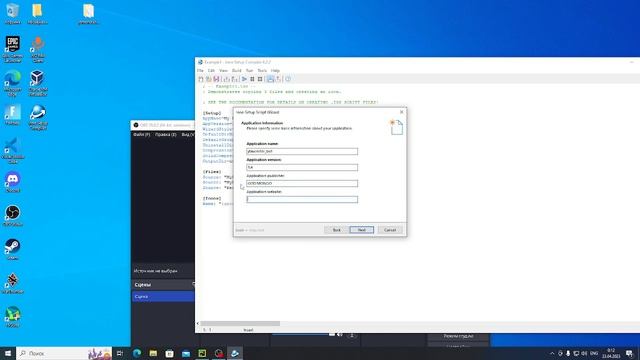
Task: Click the clock in the system tray
Action: [x=611, y=353]
